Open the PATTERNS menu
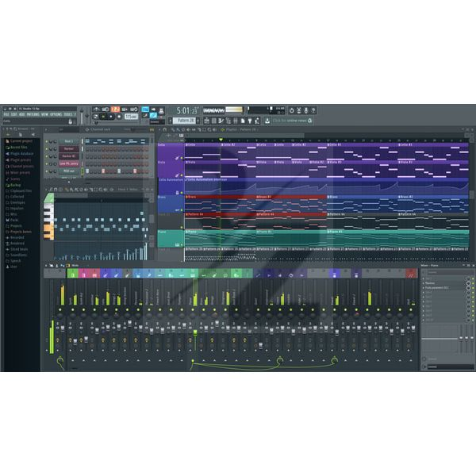Viewport: 476px width, 476px height. click(33, 114)
